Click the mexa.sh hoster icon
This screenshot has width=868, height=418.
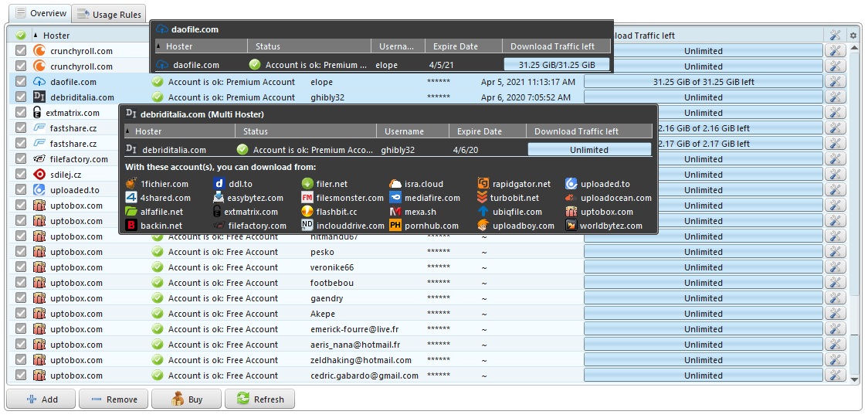click(395, 212)
